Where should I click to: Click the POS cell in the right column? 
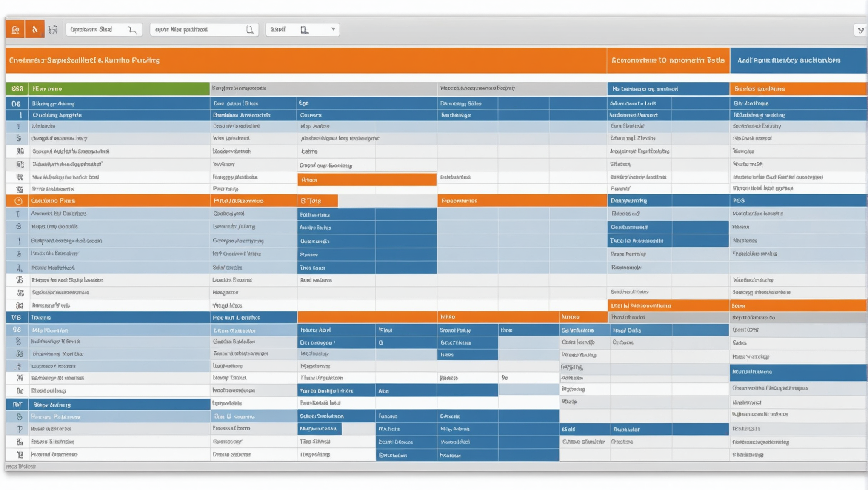[x=798, y=200]
